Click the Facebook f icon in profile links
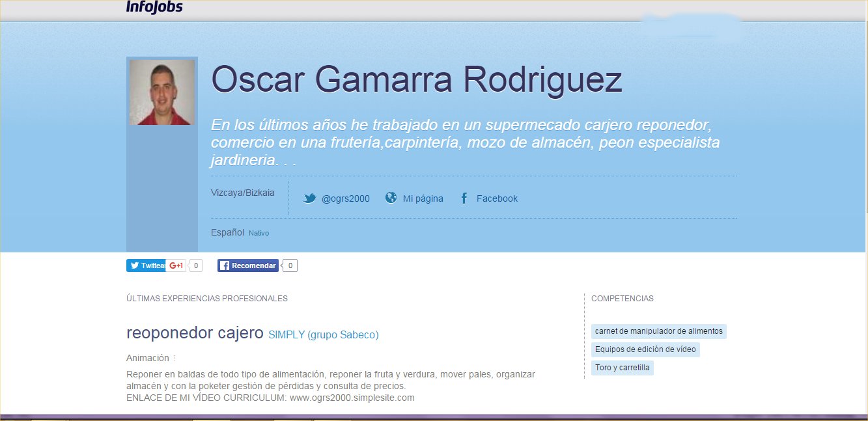Image resolution: width=868 pixels, height=421 pixels. 464,198
